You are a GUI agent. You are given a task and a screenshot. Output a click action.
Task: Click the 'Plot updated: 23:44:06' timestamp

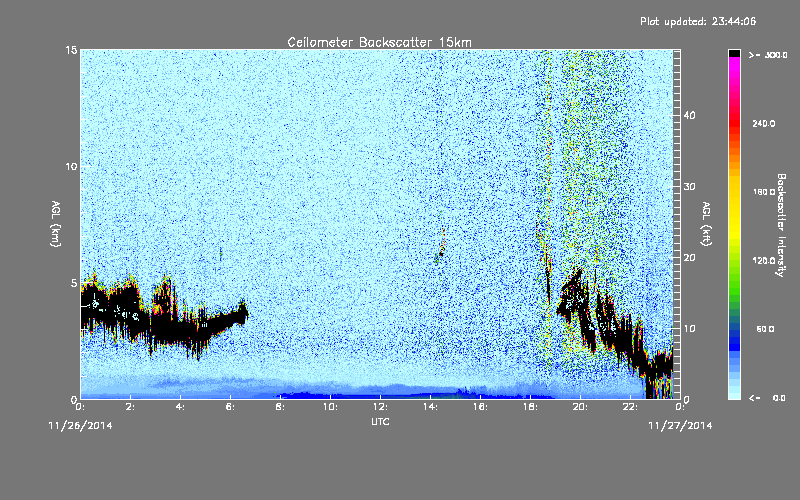[698, 21]
